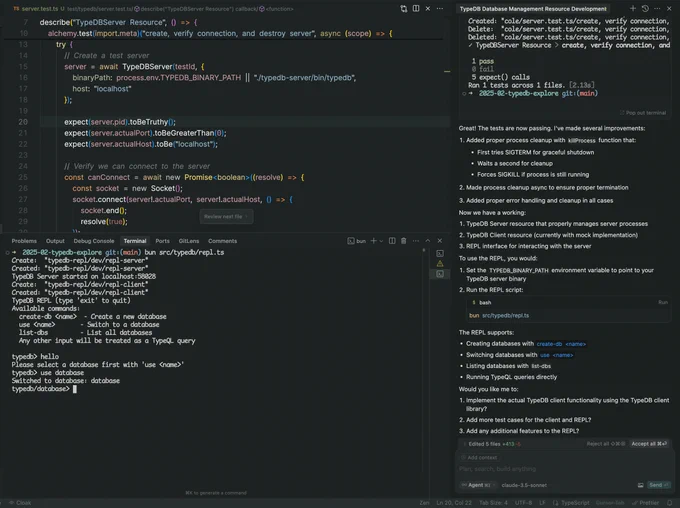Viewport: 680px width, 508px height.
Task: Switch to Output tab
Action: tap(55, 241)
